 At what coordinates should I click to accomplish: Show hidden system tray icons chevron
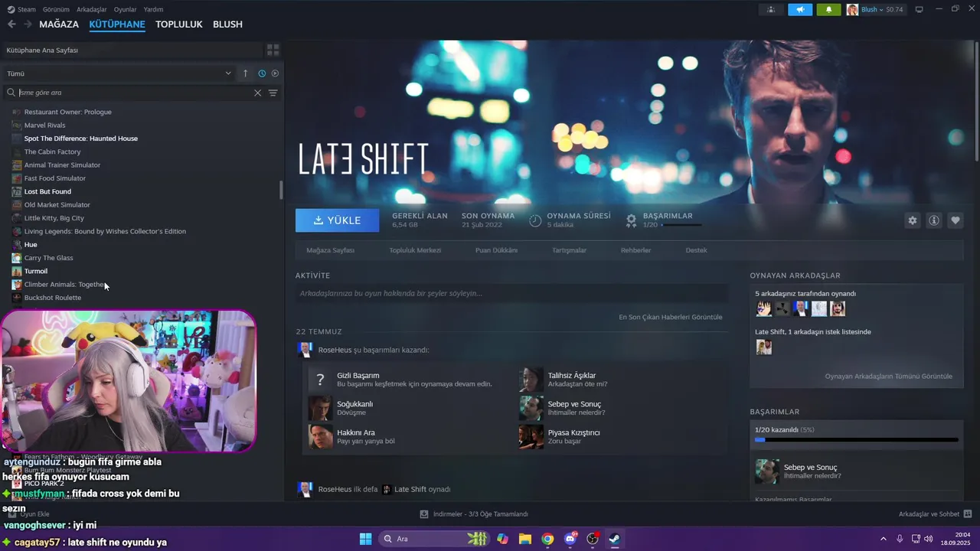[x=883, y=539]
